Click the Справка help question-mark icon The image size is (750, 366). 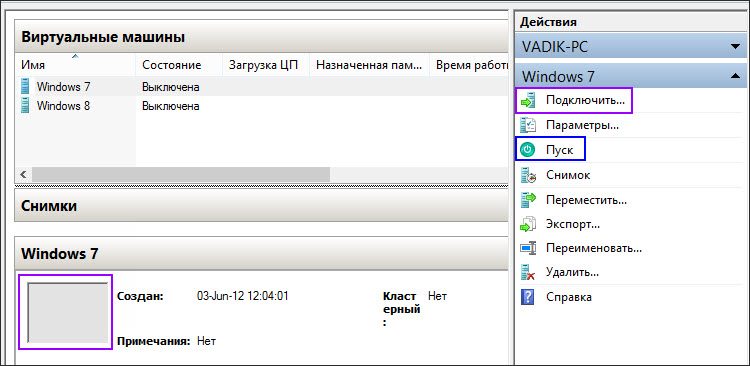click(527, 297)
